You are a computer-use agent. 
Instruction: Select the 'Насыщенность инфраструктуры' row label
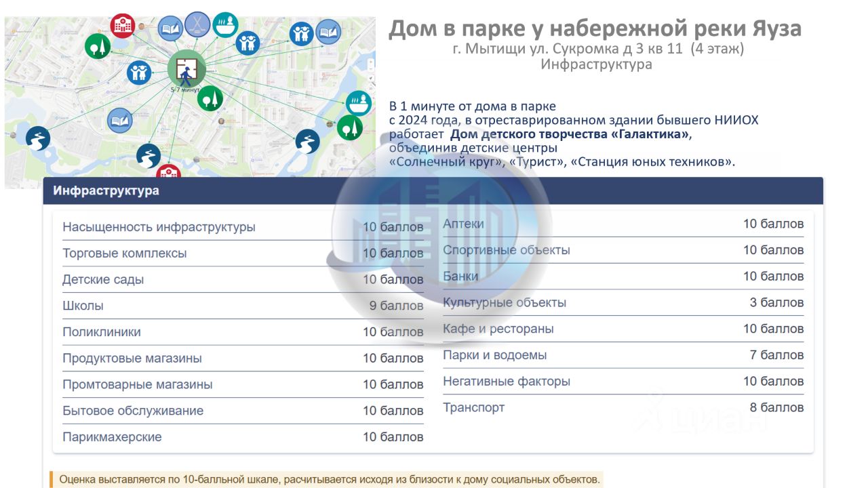tap(159, 227)
